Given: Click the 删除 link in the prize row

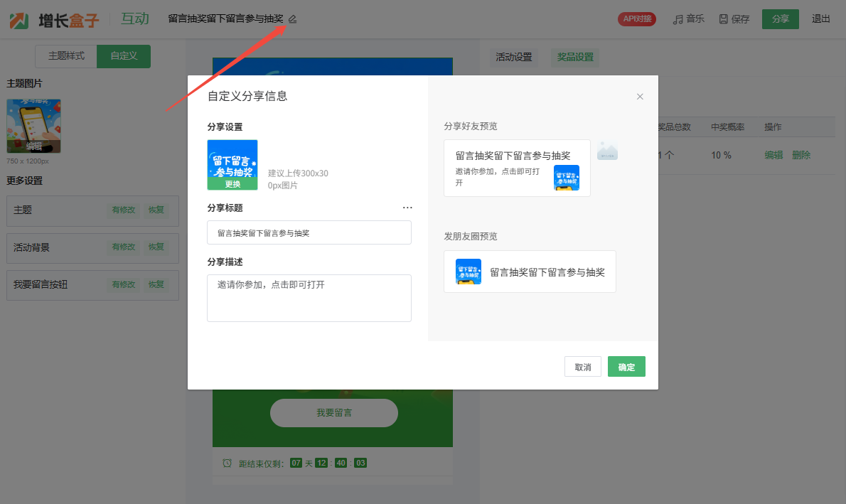Looking at the screenshot, I should click(801, 155).
